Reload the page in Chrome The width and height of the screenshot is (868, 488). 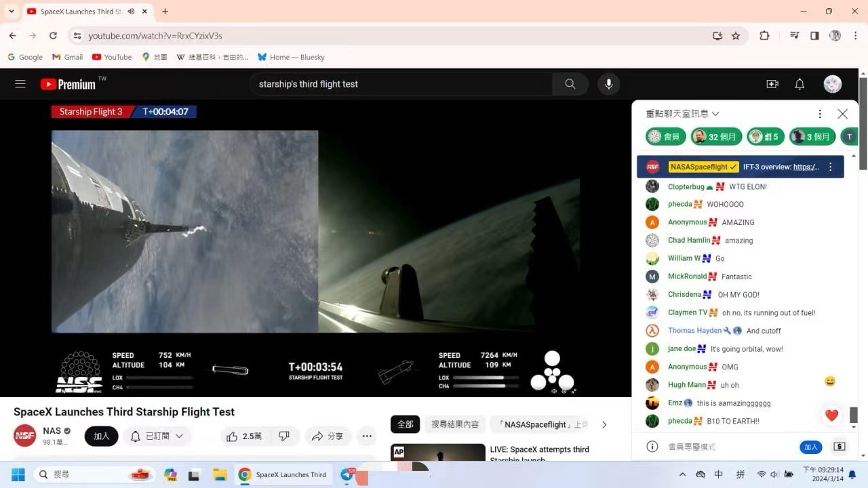pos(53,35)
